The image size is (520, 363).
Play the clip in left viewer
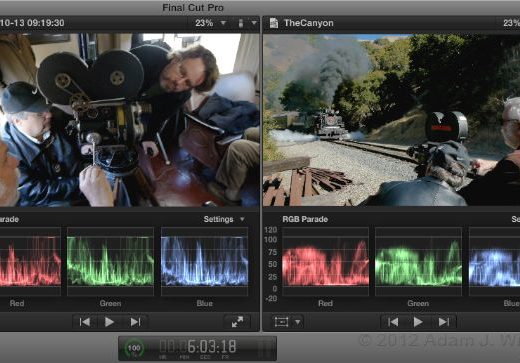(x=109, y=322)
